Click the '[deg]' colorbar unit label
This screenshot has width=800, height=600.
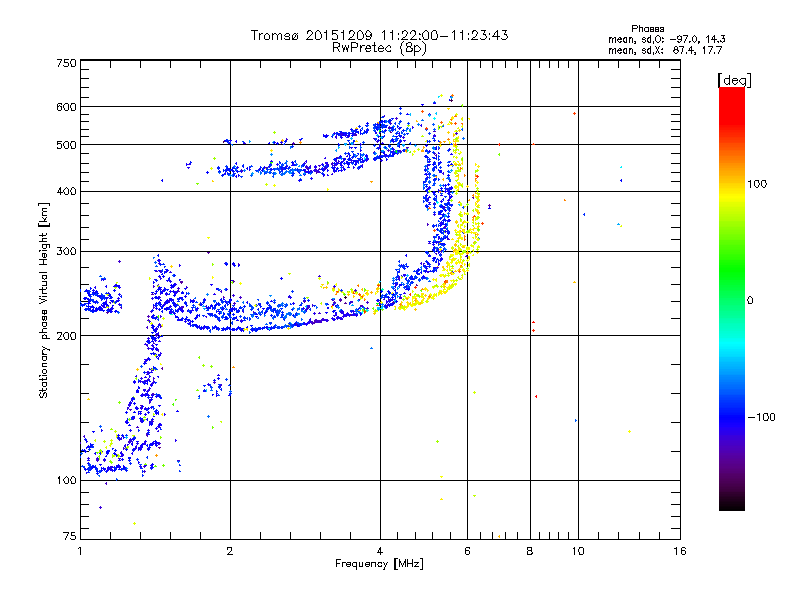point(734,80)
